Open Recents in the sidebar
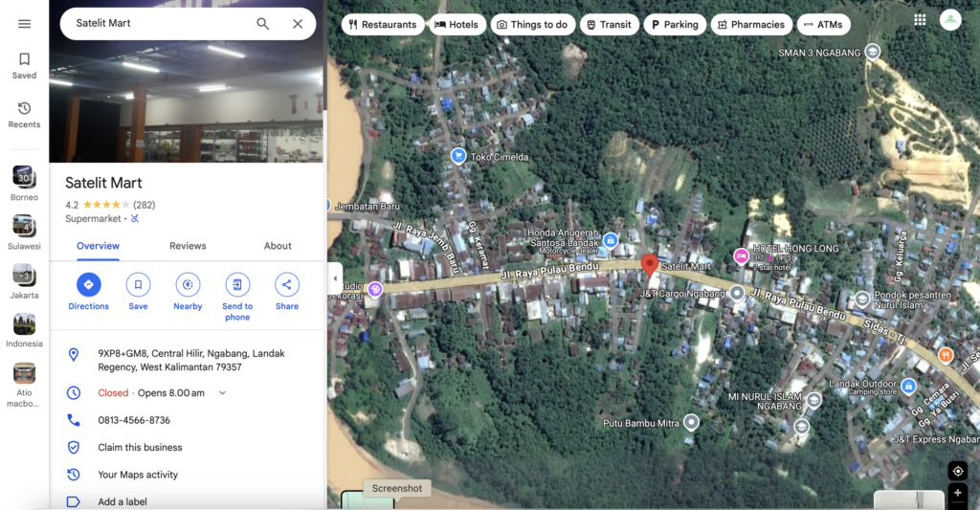The image size is (980, 510). 24,115
